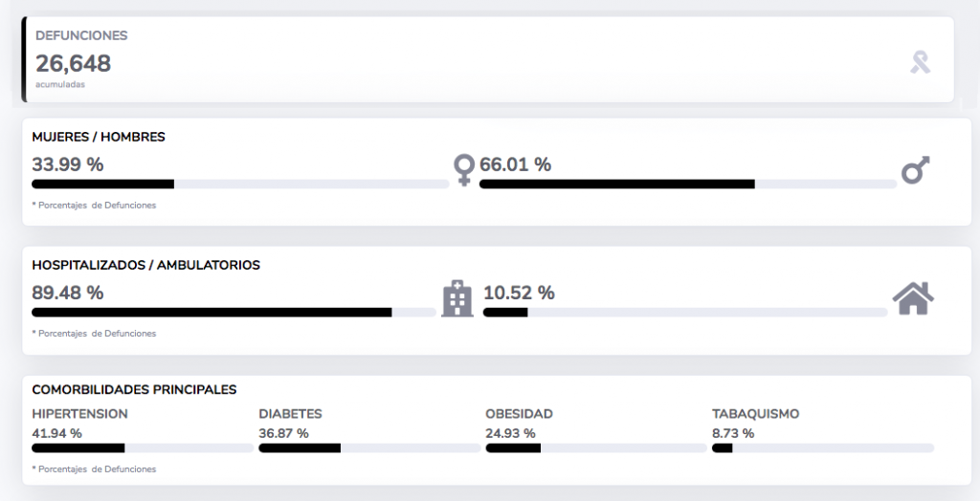Click the COMORBILIDADES PRINCIPALES heading
The width and height of the screenshot is (980, 501).
point(134,390)
